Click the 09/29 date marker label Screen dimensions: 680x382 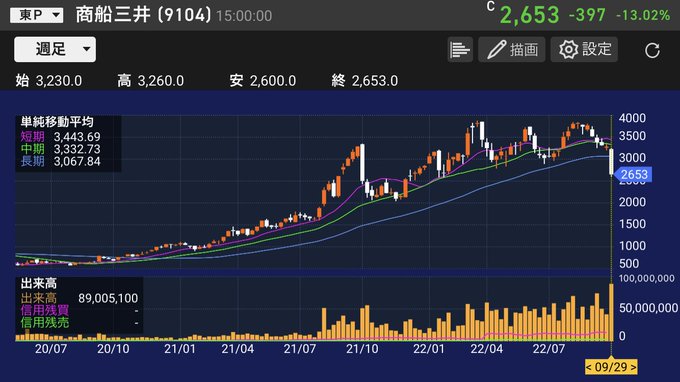(611, 367)
